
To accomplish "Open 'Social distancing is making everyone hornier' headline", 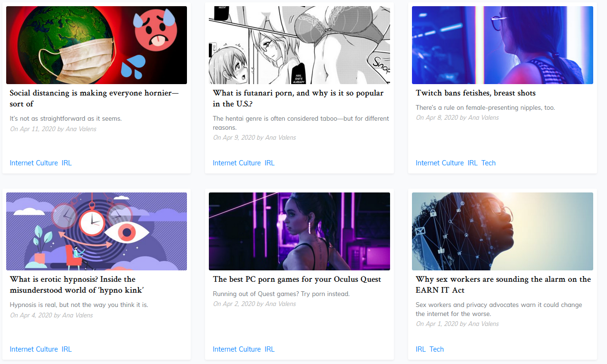I will (x=94, y=98).
